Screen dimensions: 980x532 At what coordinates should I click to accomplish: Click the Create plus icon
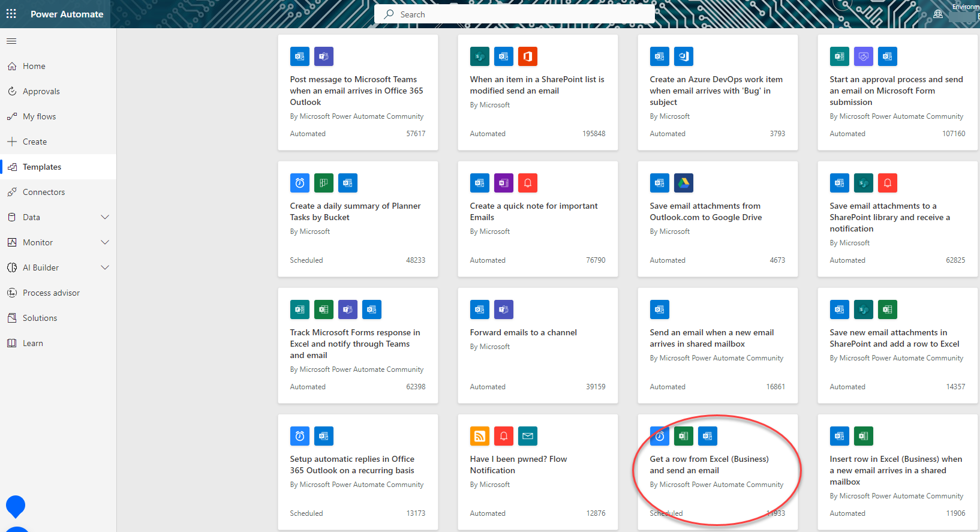pyautogui.click(x=12, y=142)
